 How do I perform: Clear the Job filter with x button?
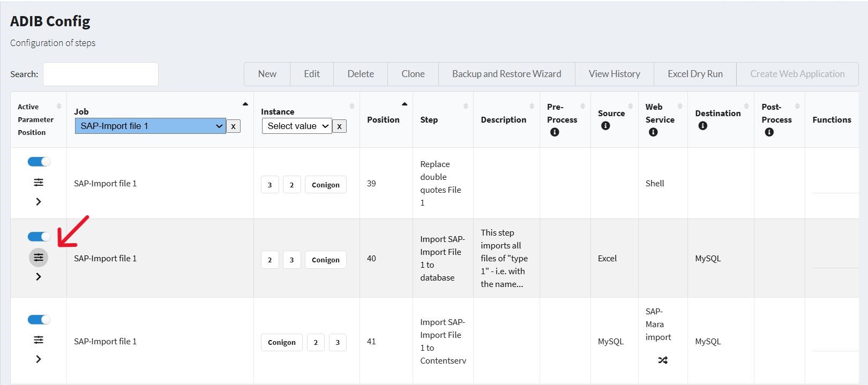pos(233,126)
